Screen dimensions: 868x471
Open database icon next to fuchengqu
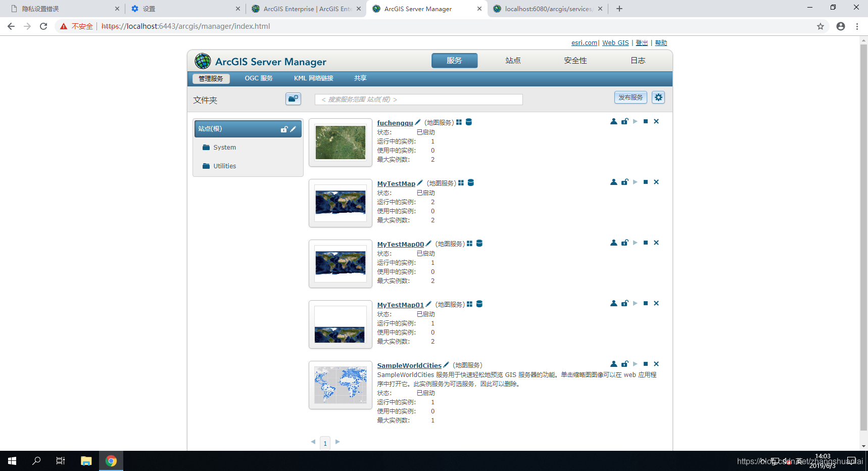click(x=469, y=122)
